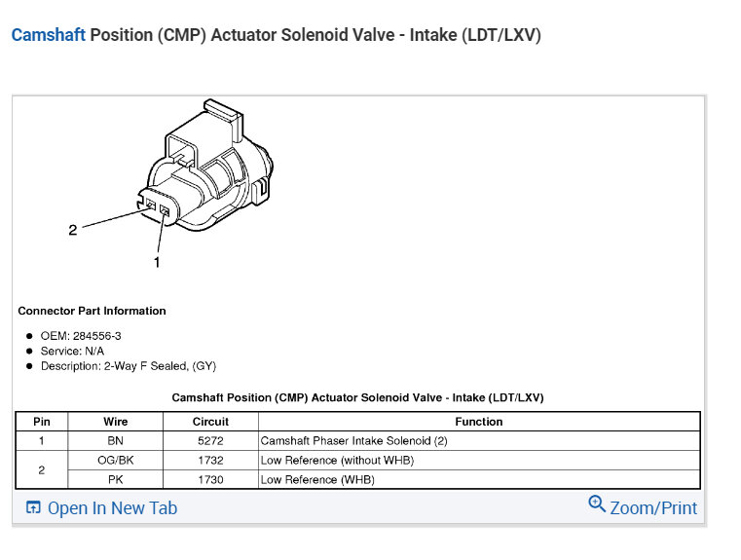741x560 pixels.
Task: Click the BN wire cell
Action: [x=115, y=441]
